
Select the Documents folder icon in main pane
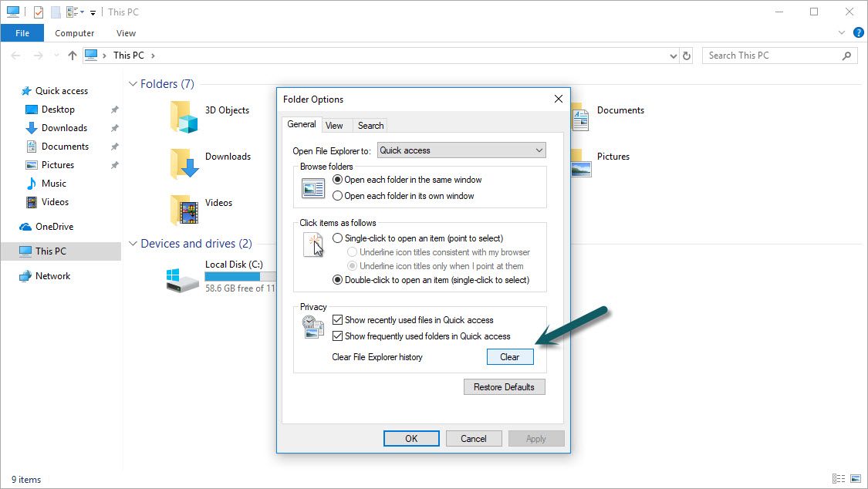click(580, 116)
